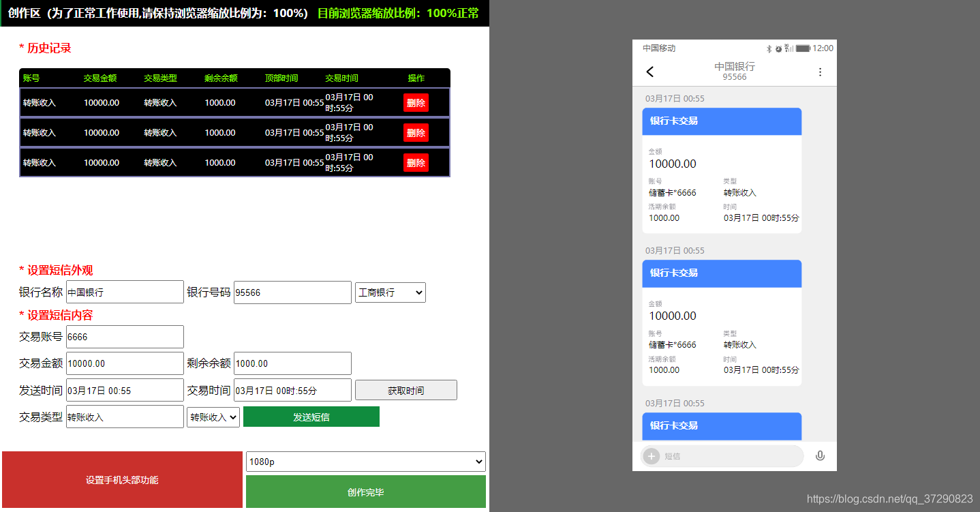
Task: Tap the battery icon in phone status bar
Action: tap(803, 48)
